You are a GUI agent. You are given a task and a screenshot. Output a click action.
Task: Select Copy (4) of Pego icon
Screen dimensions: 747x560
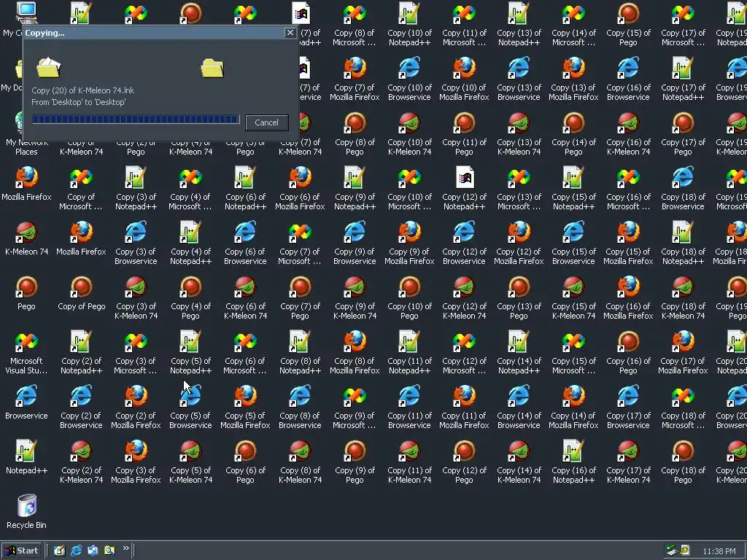point(190,287)
